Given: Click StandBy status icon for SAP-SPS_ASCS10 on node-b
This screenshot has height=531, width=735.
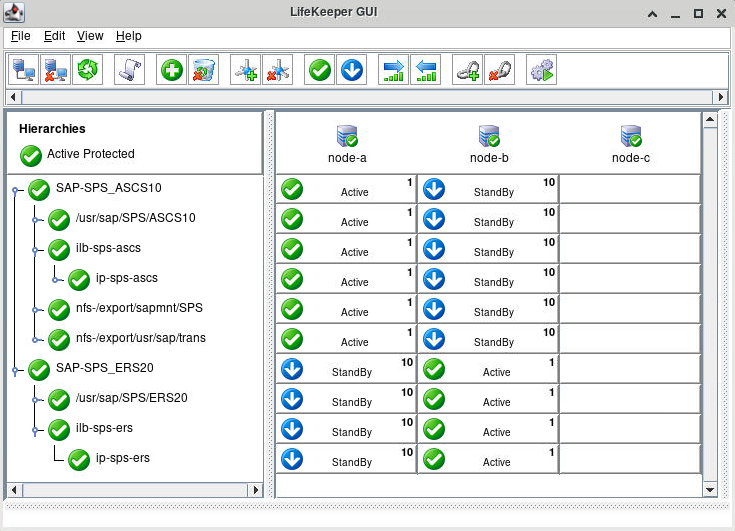Looking at the screenshot, I should 434,189.
